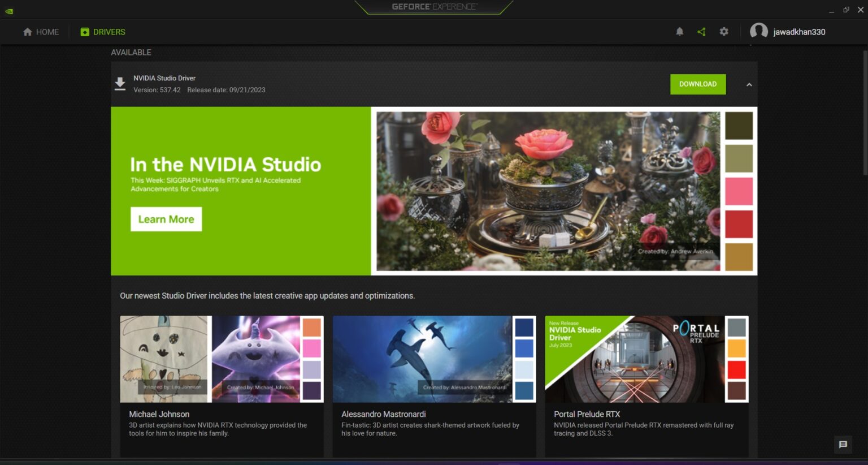This screenshot has height=465, width=868.
Task: Open the Portal Prelude RTX article
Action: [647, 359]
